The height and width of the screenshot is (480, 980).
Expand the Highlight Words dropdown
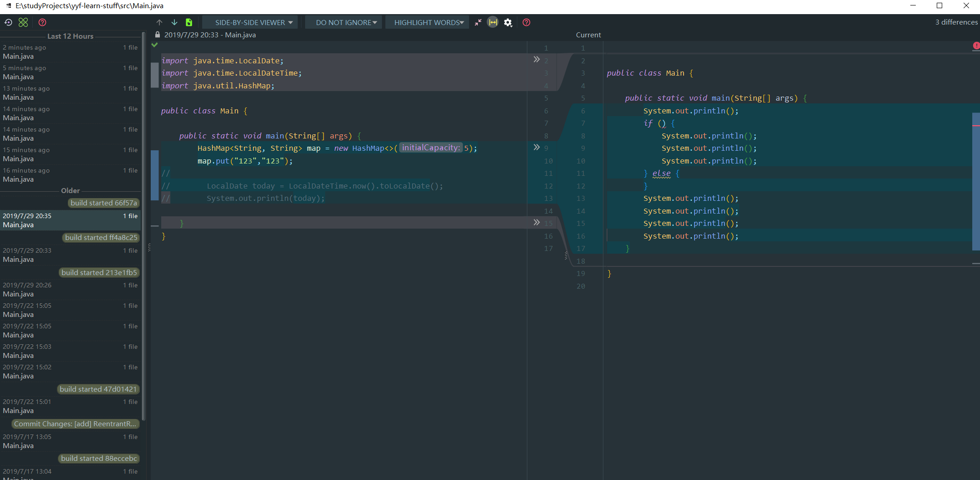(x=429, y=22)
